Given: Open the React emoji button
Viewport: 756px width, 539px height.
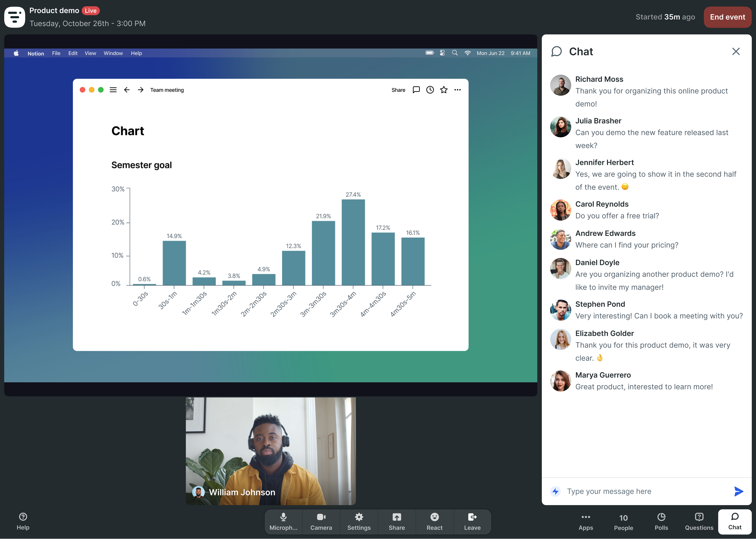Looking at the screenshot, I should [434, 522].
